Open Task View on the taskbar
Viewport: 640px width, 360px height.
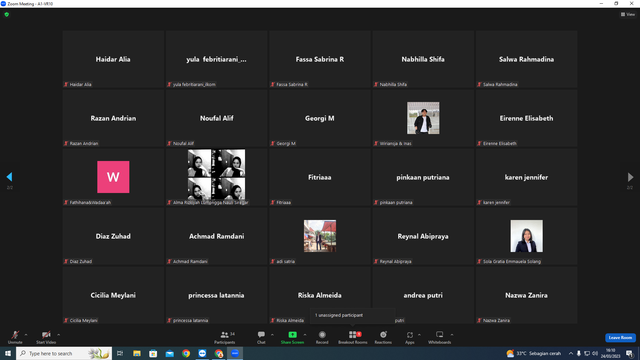point(120,353)
